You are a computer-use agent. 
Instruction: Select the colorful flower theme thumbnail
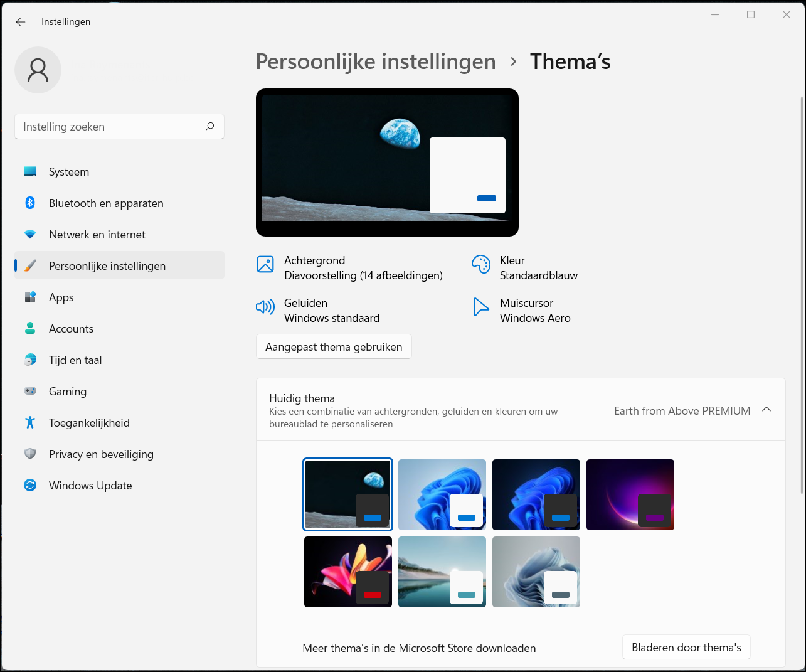pyautogui.click(x=348, y=572)
